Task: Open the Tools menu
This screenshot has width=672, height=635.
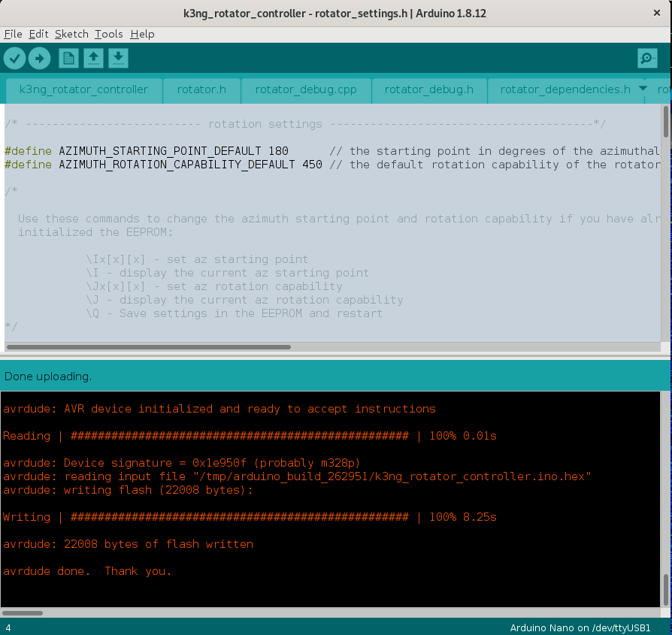Action: point(108,34)
